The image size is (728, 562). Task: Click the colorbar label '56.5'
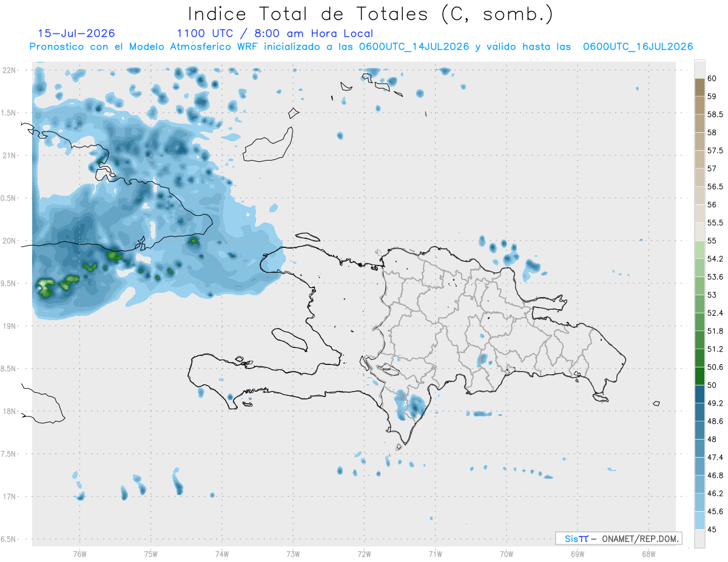coord(715,187)
